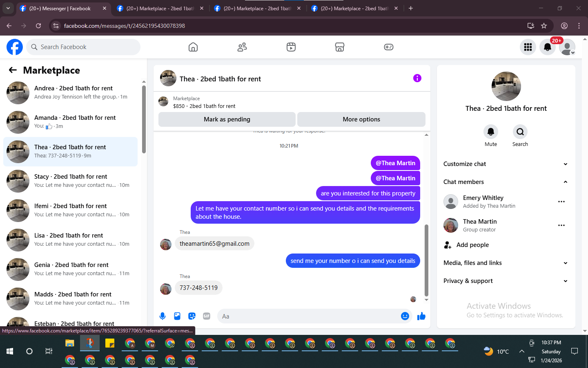The width and height of the screenshot is (588, 368).
Task: Show hidden system tray icons chevron
Action: [522, 351]
